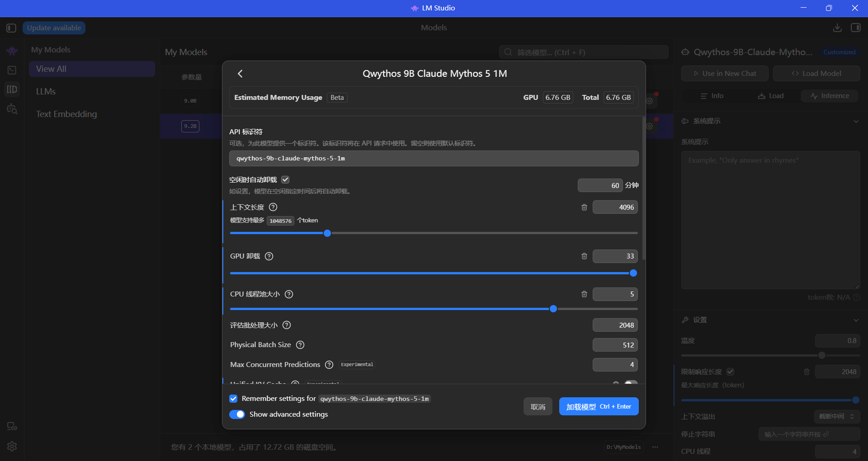Reset GPU 卸载 with its trash icon
Screen dimensions: 868x461
pos(584,256)
